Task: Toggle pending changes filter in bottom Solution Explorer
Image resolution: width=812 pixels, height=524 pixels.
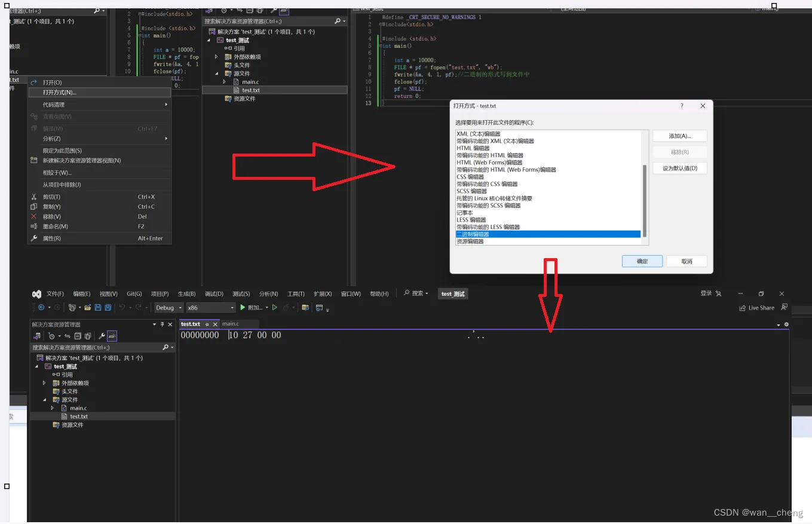Action: click(x=51, y=336)
